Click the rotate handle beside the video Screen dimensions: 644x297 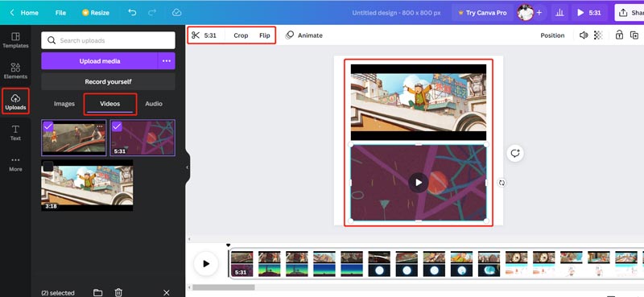[502, 183]
